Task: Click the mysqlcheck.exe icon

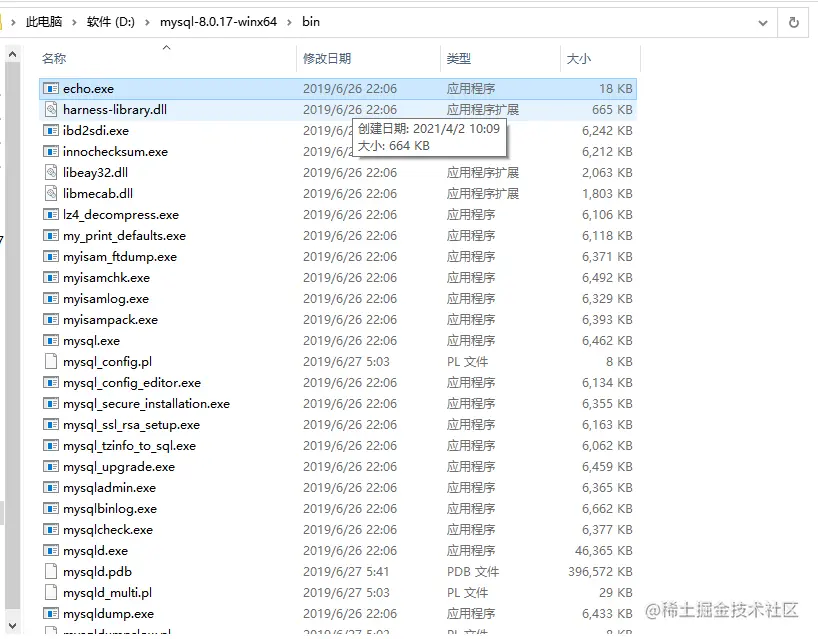Action: coord(51,529)
